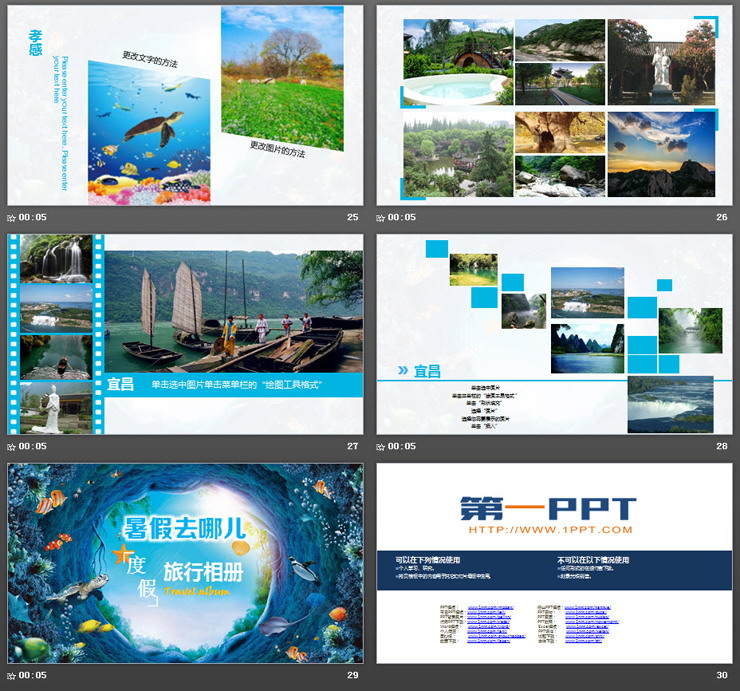This screenshot has height=691, width=740.
Task: Select the sea turtle slide thumbnail 25
Action: click(185, 105)
